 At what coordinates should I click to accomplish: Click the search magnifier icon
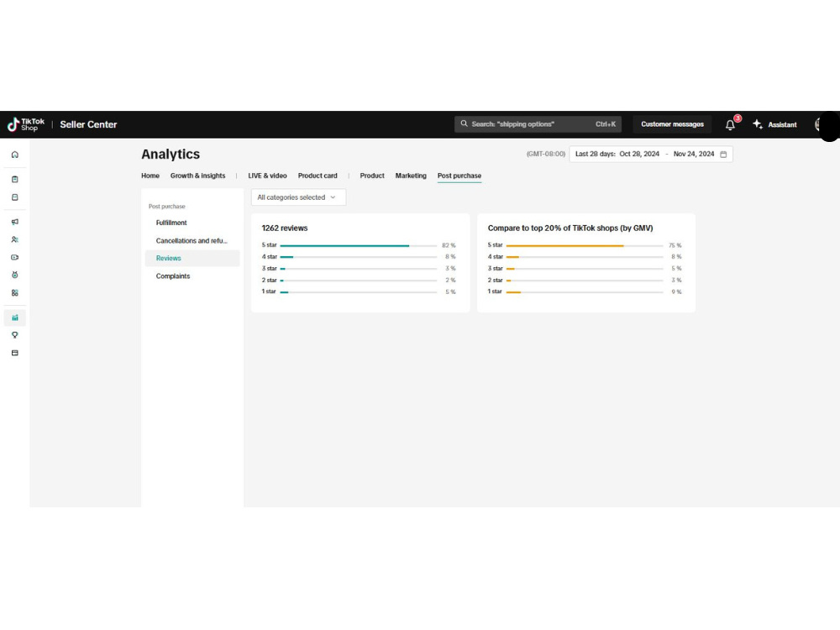tap(464, 123)
